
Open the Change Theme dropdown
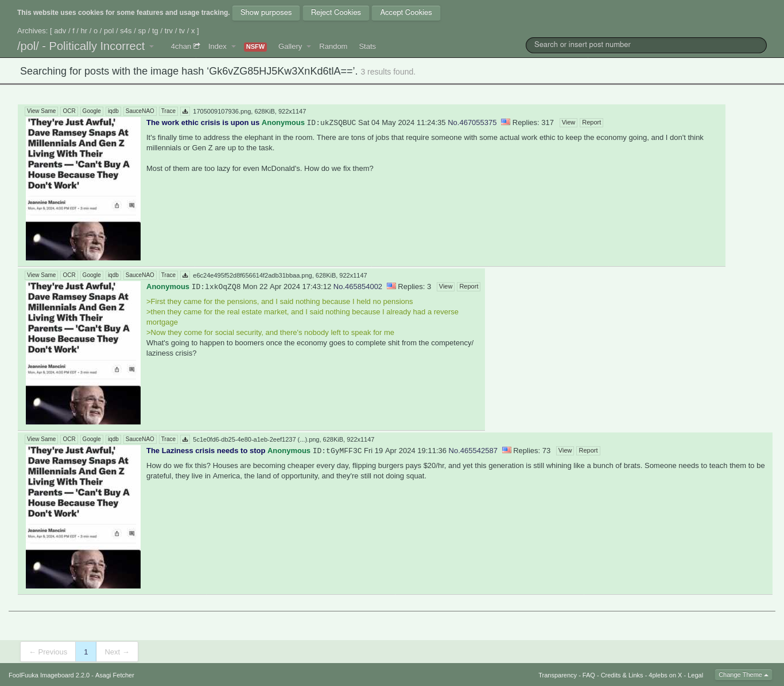coord(743,675)
